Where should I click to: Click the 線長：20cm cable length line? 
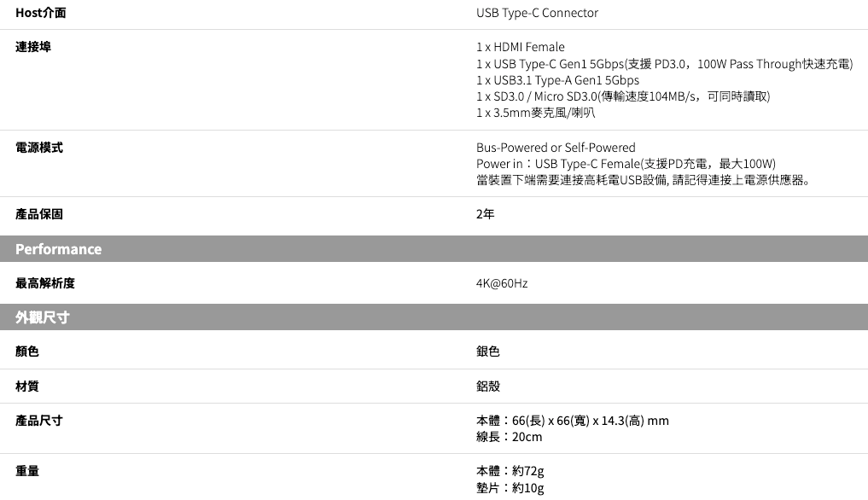click(510, 437)
